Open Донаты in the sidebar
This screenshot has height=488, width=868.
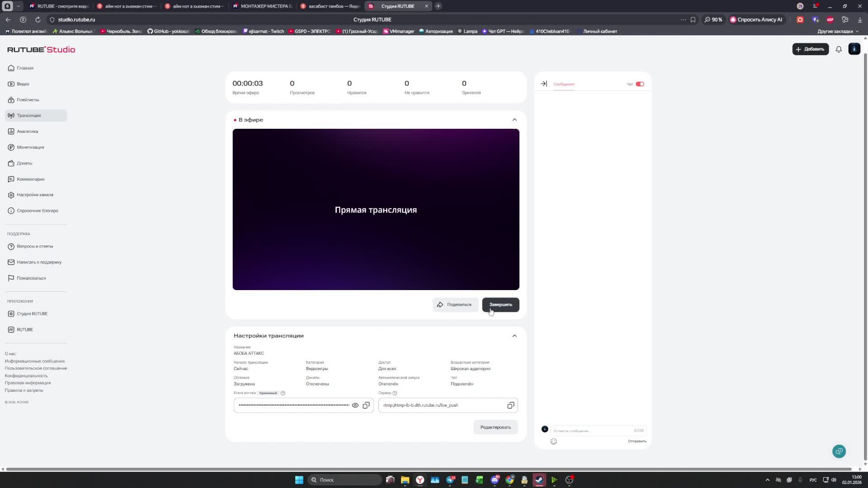point(36,163)
